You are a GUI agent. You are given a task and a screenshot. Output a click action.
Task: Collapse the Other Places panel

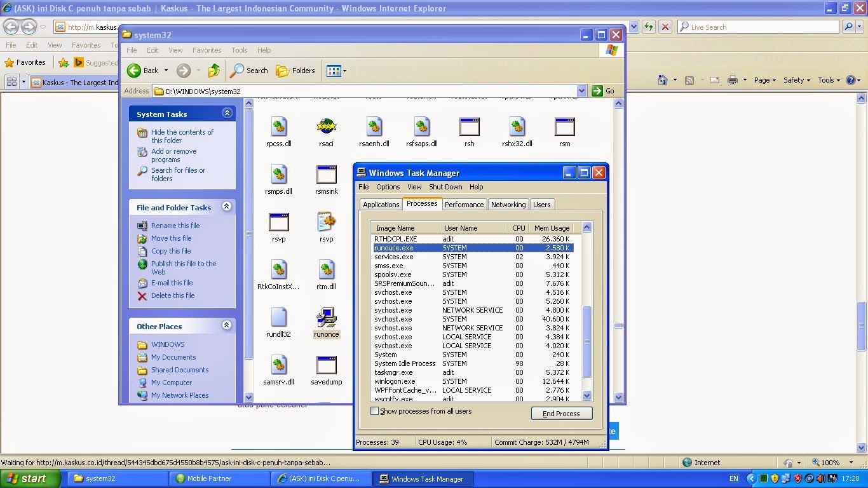[227, 325]
